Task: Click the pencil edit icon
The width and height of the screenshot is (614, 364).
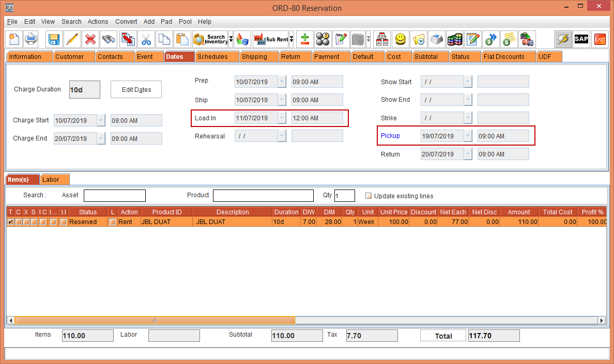Action: [x=72, y=39]
